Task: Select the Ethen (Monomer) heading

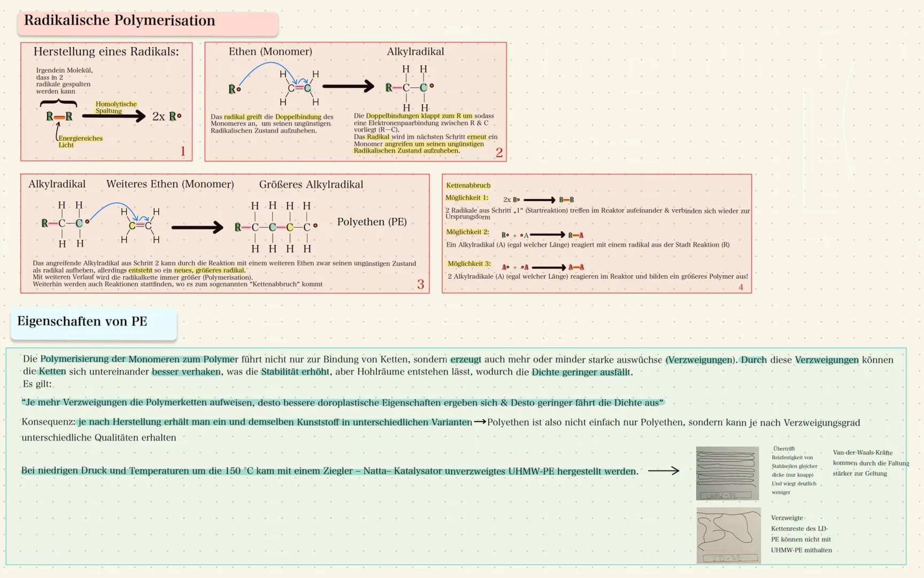Action: coord(271,51)
